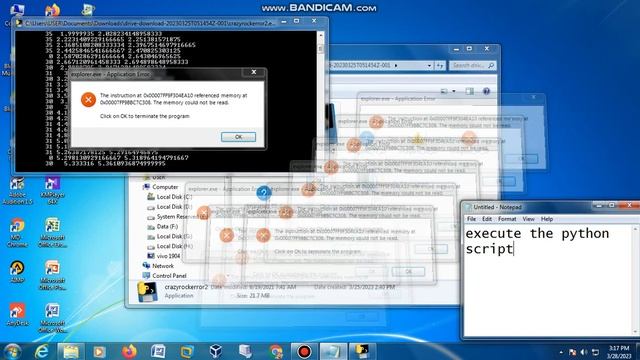
Task: Click in Notepad text area after 'script'
Action: [x=514, y=249]
